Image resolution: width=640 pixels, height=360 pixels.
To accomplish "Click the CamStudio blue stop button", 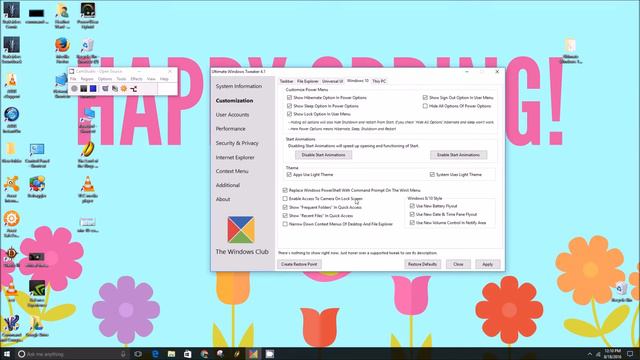I will [93, 89].
